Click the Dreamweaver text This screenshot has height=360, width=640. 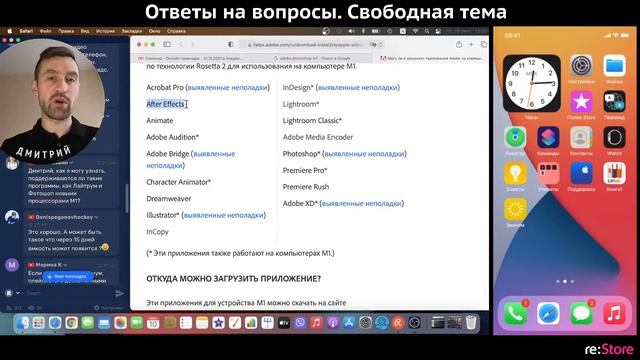(x=169, y=199)
